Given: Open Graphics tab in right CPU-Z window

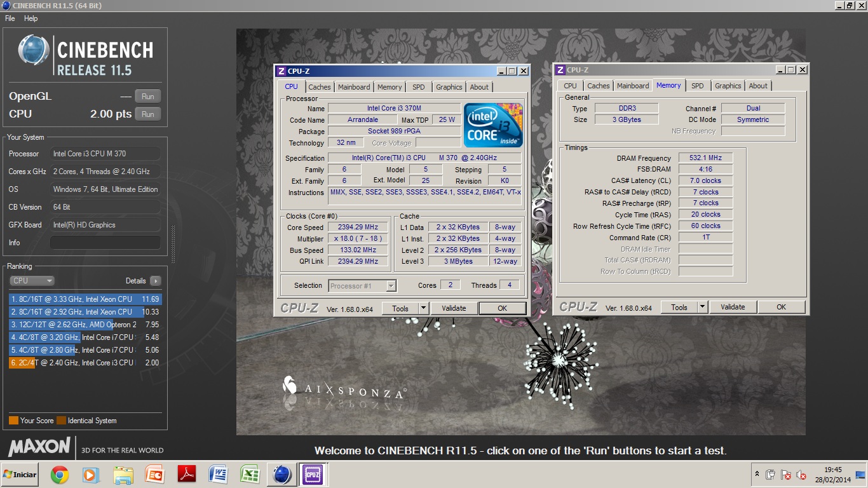Looking at the screenshot, I should click(728, 86).
